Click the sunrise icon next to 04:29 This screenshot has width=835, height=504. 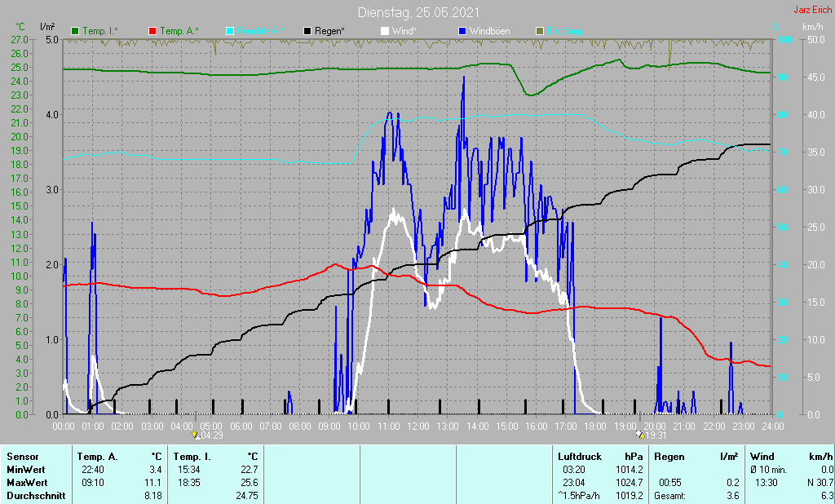click(197, 435)
